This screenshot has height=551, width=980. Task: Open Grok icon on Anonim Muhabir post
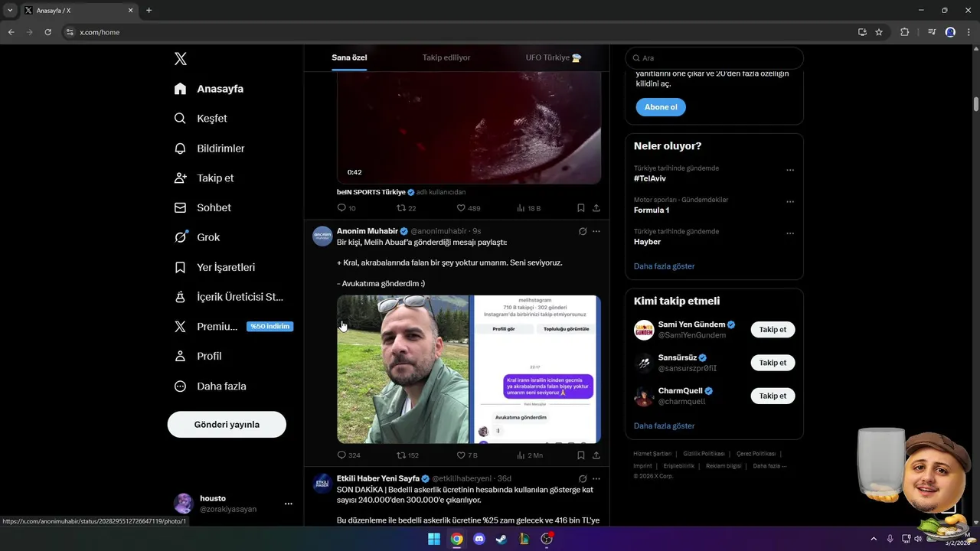coord(583,231)
